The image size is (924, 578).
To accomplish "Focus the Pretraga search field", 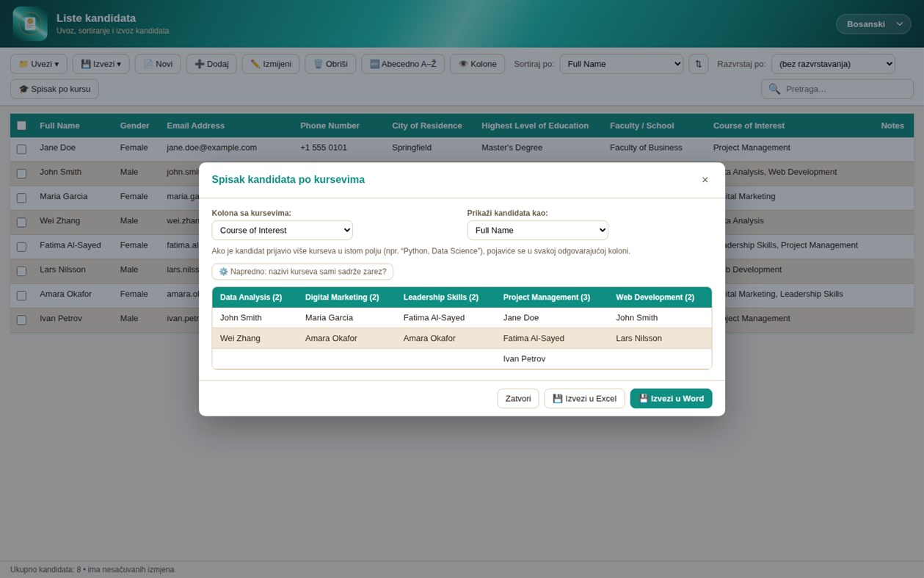I will 837,89.
